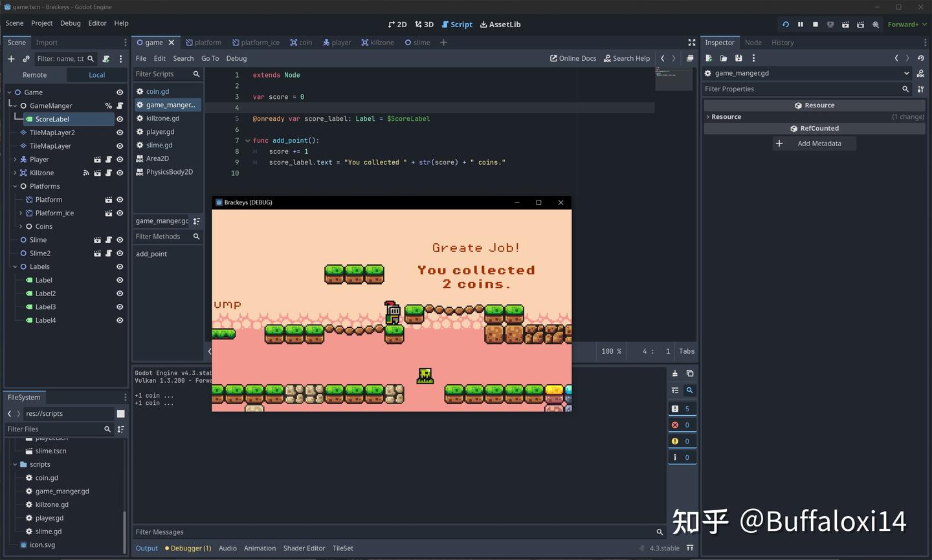Screen dimensions: 932x560
Task: Hide the Killzone node
Action: [119, 173]
